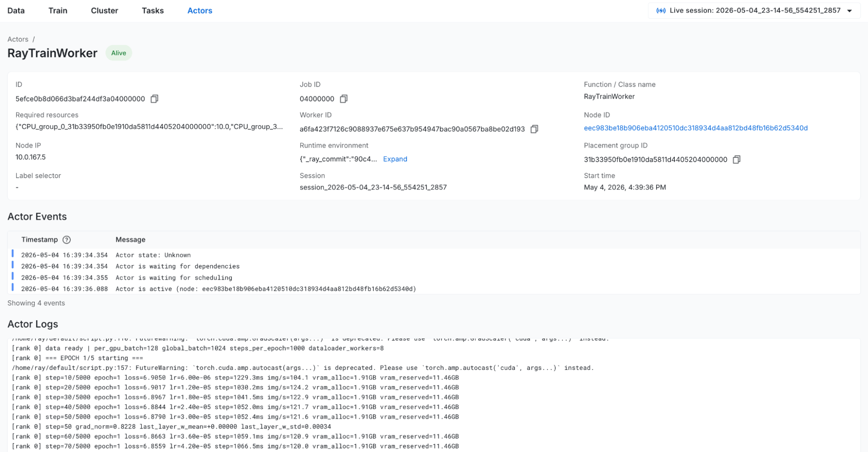Select the Function / Class name RayTrainWorker
Screen dimensions: 868x452
pos(609,96)
